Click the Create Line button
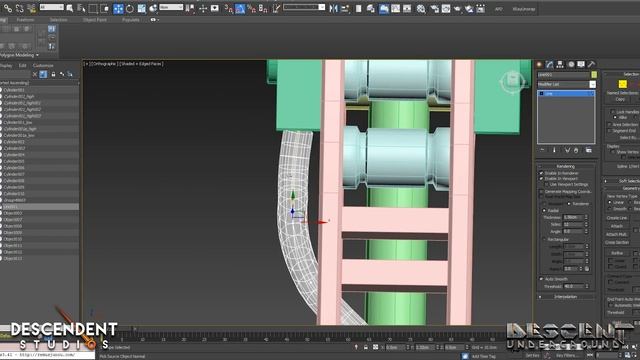The width and height of the screenshot is (640, 360). pos(617,218)
